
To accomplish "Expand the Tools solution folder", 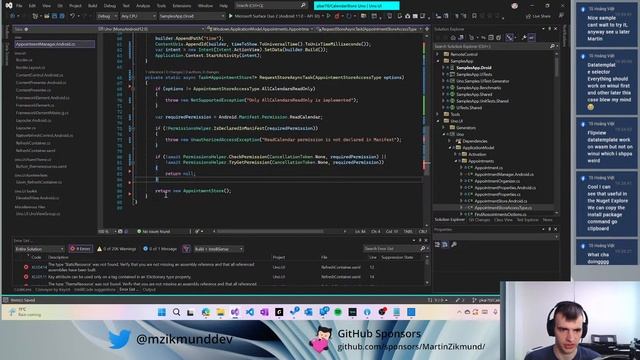I will coord(438,114).
